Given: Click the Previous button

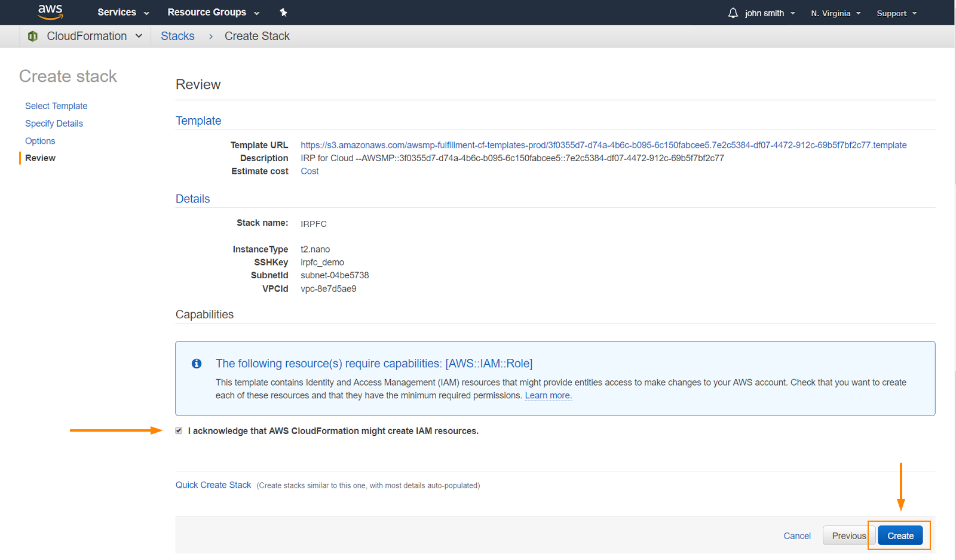Looking at the screenshot, I should point(849,536).
